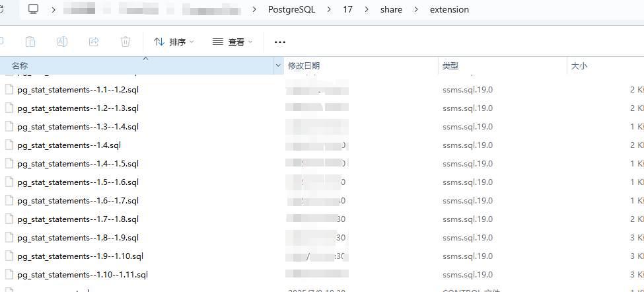Select file pg_stat_statements--1.5--1.6.sql
Image resolution: width=644 pixels, height=292 pixels.
pos(78,182)
